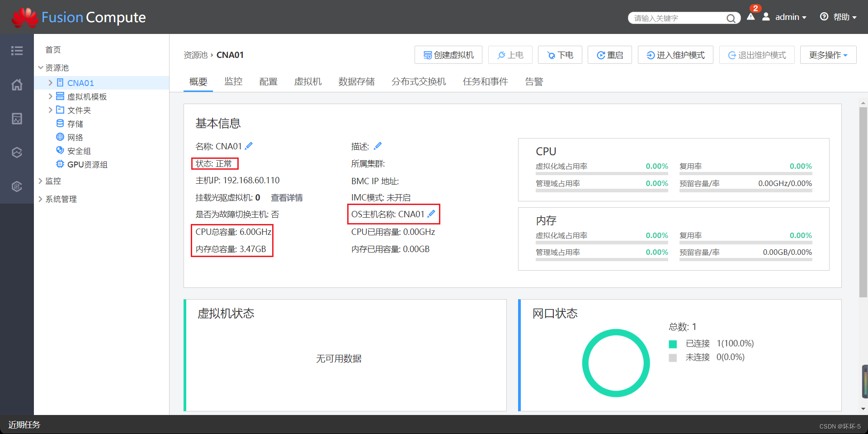
Task: Go to the home icon in sidebar
Action: point(17,85)
